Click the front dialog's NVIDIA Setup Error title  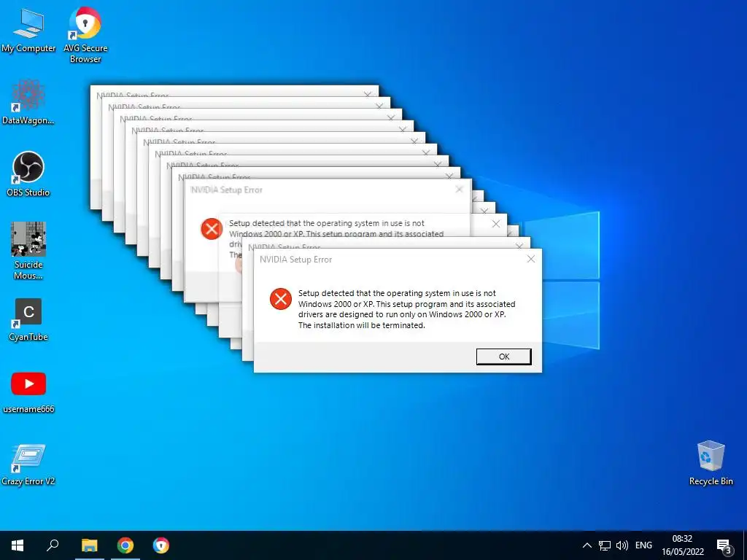(296, 260)
